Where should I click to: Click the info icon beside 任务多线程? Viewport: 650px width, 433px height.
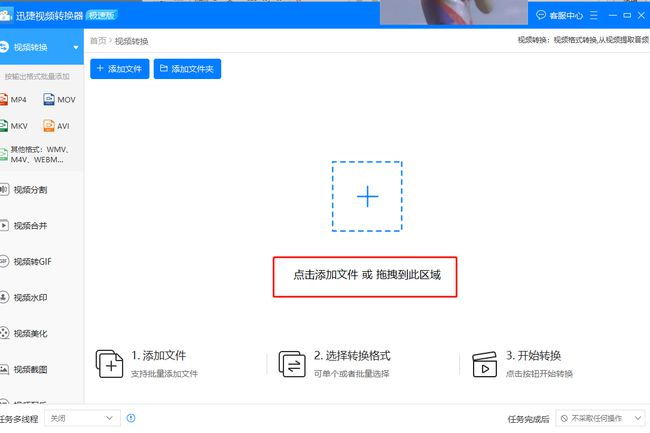click(131, 418)
